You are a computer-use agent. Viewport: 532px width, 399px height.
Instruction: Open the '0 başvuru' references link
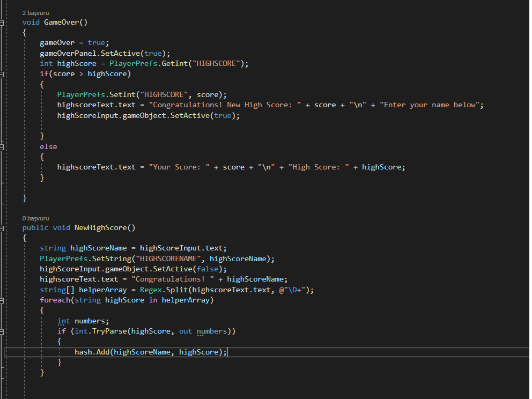pos(35,218)
